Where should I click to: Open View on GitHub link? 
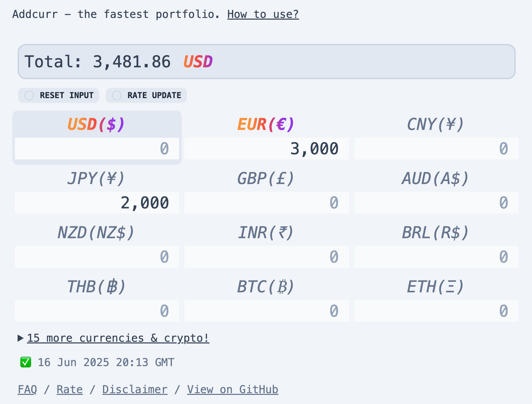[232, 389]
